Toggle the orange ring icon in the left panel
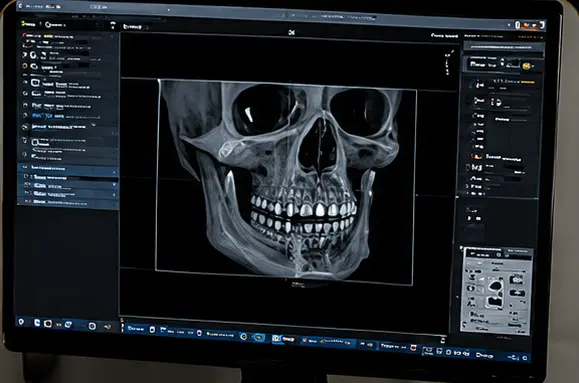Viewport: 579px width, 383px height. tap(25, 66)
